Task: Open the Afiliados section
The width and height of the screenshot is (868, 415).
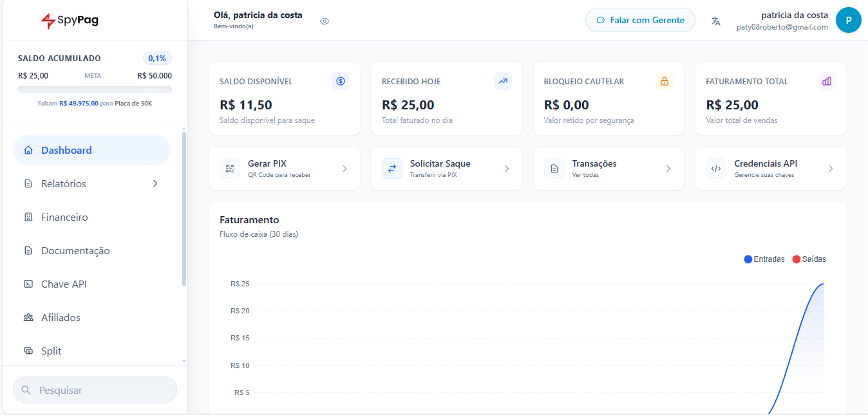Action: click(x=61, y=317)
